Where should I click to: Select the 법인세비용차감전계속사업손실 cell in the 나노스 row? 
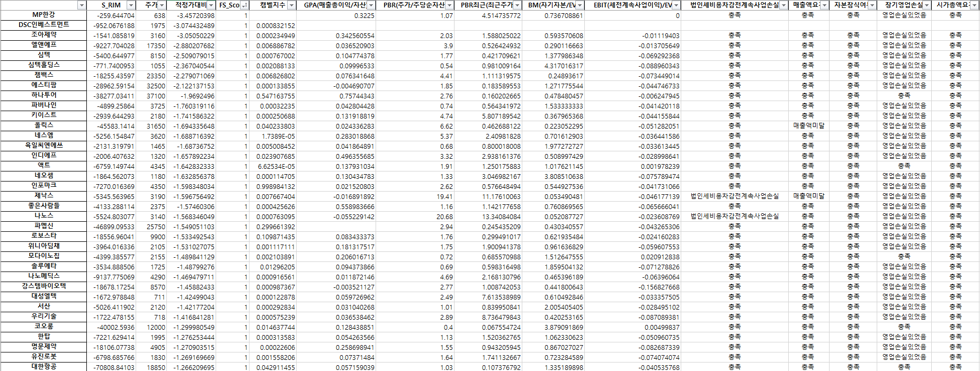pyautogui.click(x=735, y=216)
